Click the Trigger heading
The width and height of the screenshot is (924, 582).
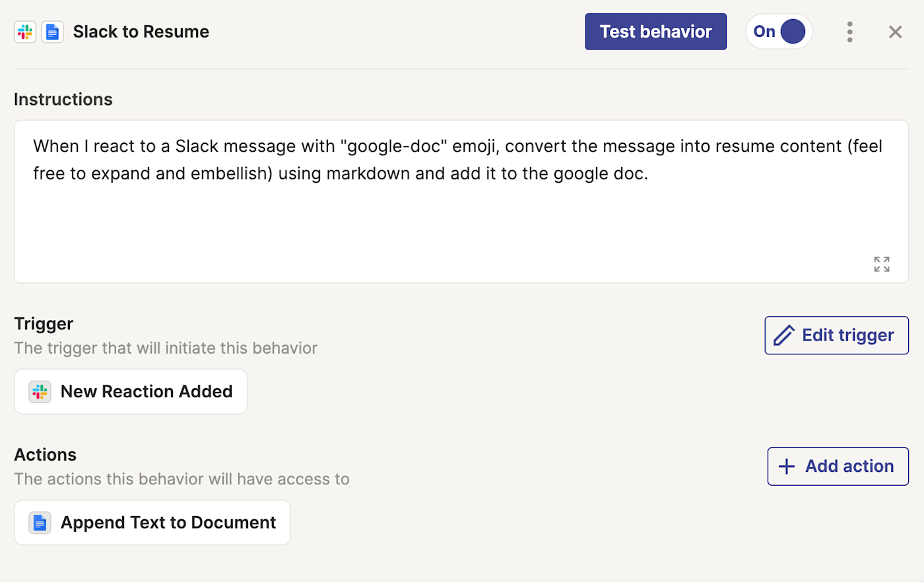(44, 324)
